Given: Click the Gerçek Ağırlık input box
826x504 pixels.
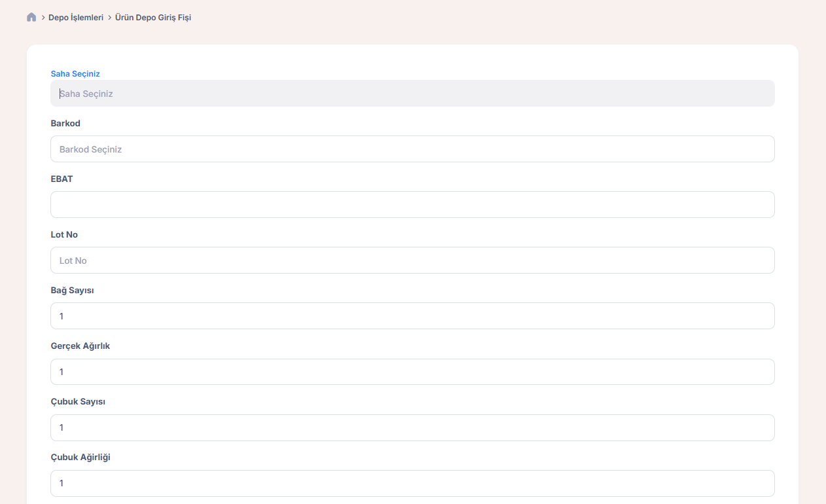Looking at the screenshot, I should pos(412,372).
